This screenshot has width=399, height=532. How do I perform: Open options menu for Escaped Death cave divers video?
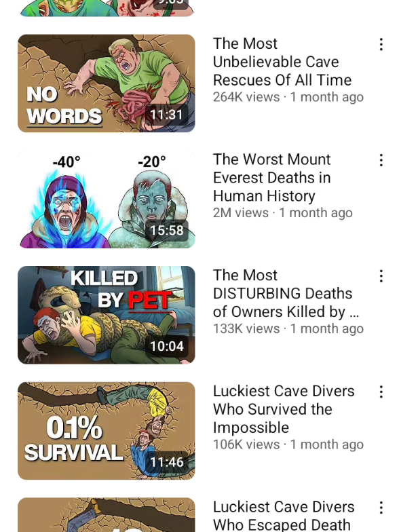(x=381, y=508)
